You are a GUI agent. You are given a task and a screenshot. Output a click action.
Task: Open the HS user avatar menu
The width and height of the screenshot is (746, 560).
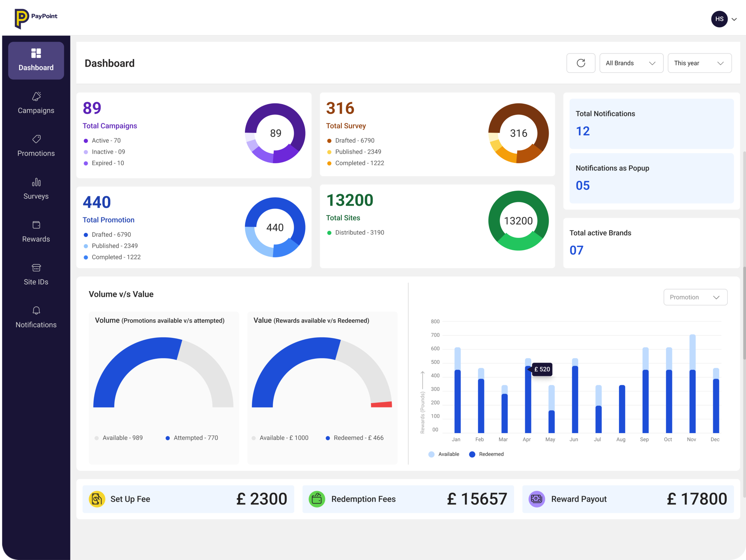click(x=719, y=19)
